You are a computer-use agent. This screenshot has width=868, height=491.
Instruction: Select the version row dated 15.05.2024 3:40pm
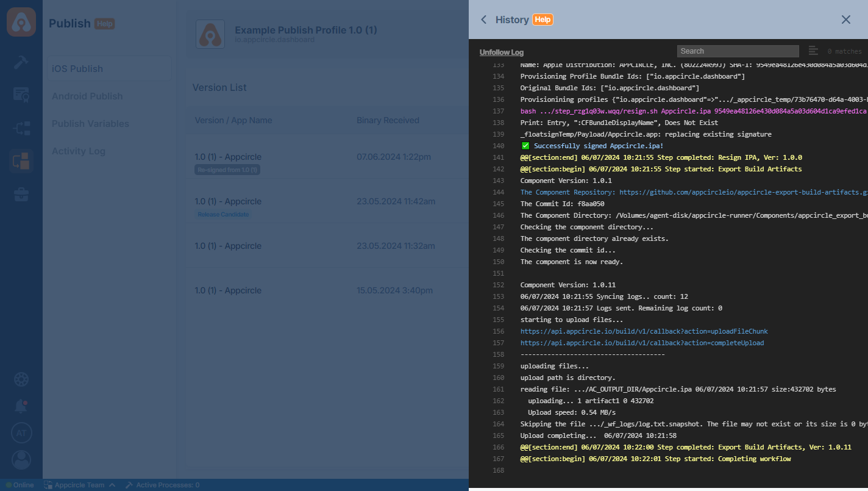[x=327, y=291]
